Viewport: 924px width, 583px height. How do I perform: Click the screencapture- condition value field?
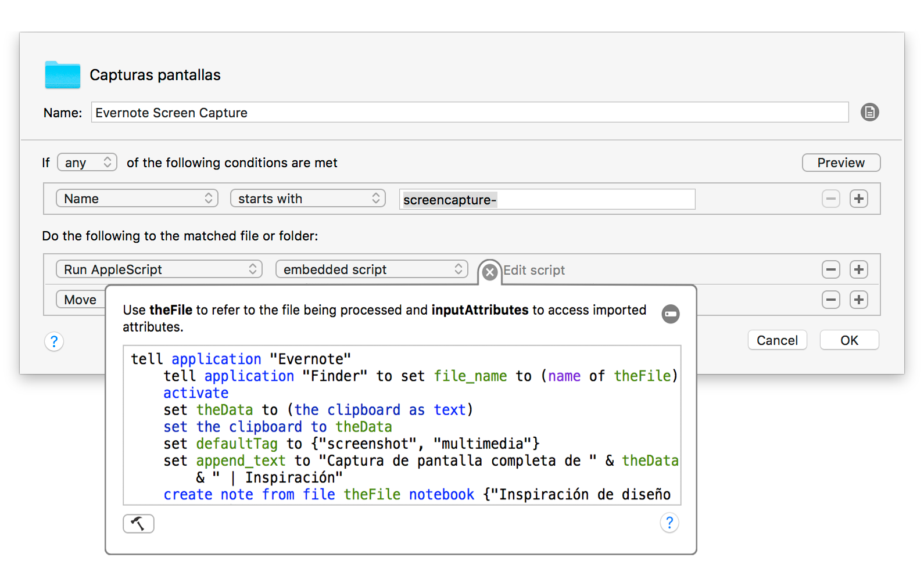547,199
